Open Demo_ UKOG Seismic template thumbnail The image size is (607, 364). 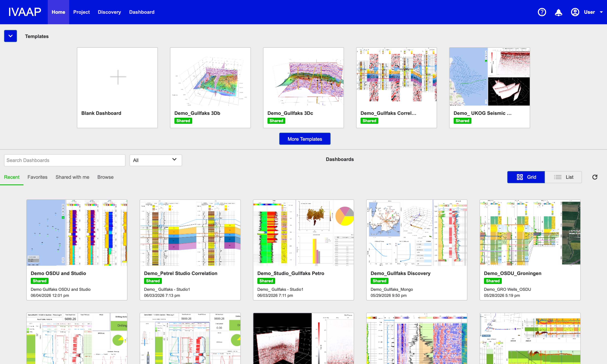click(489, 77)
